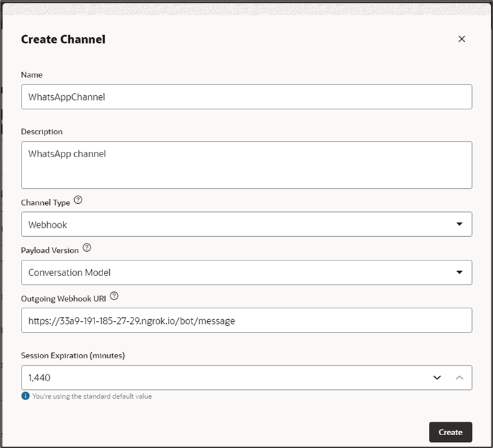Click the Channel Type label text

[45, 202]
